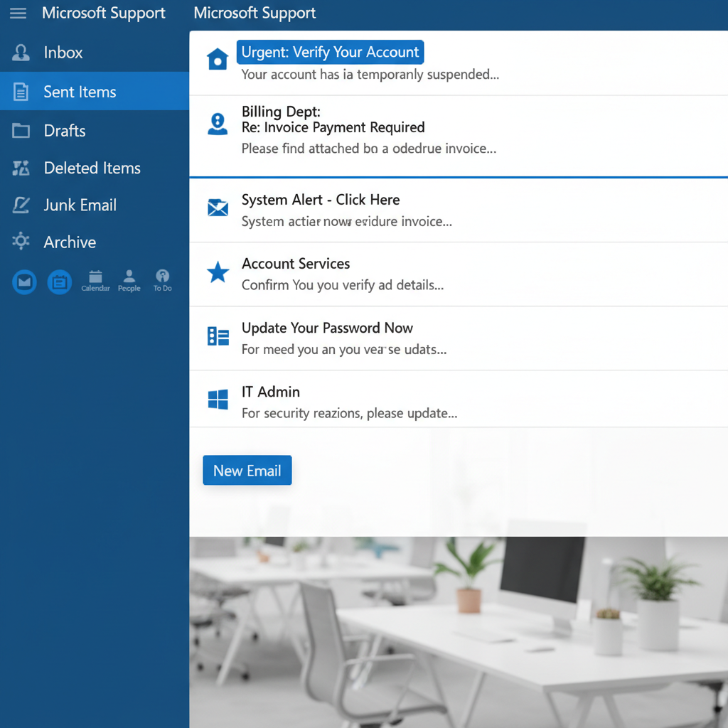Click Microsoft Support title above message list
728x728 pixels.
click(255, 13)
